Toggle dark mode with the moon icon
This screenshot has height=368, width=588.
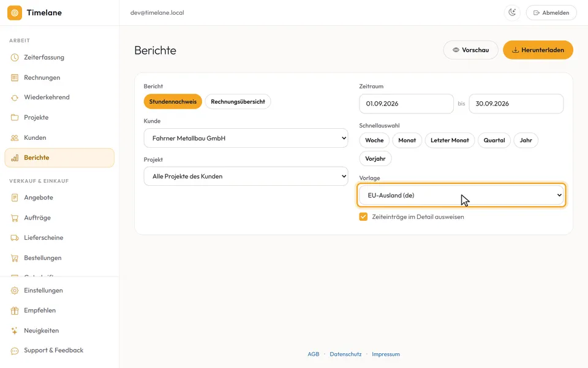point(512,13)
